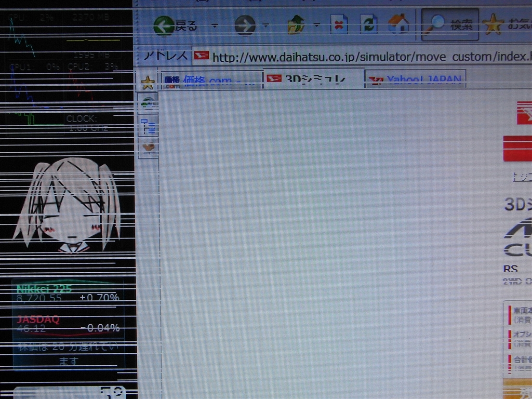This screenshot has width=532, height=399.
Task: Click the 検索 search button
Action: 450,24
